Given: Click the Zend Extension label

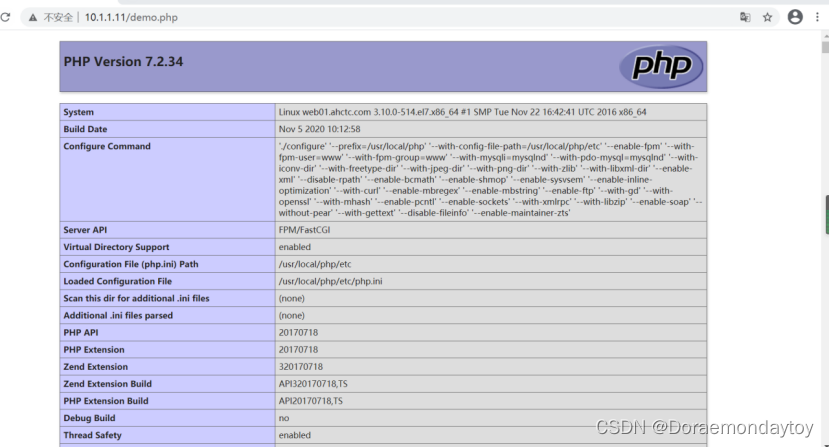Looking at the screenshot, I should tap(96, 367).
